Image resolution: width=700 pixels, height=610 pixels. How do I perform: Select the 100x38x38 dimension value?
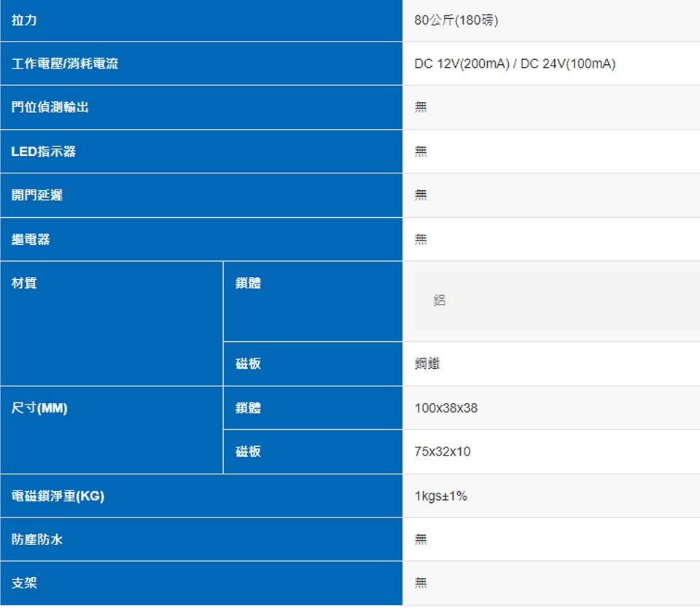[446, 408]
